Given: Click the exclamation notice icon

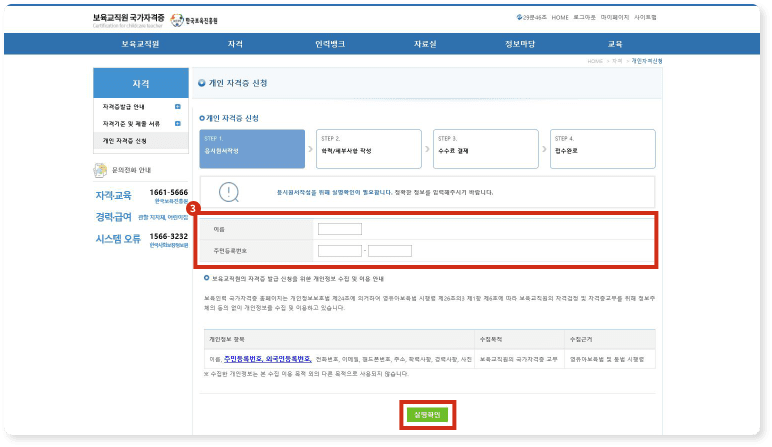Looking at the screenshot, I should 228,192.
